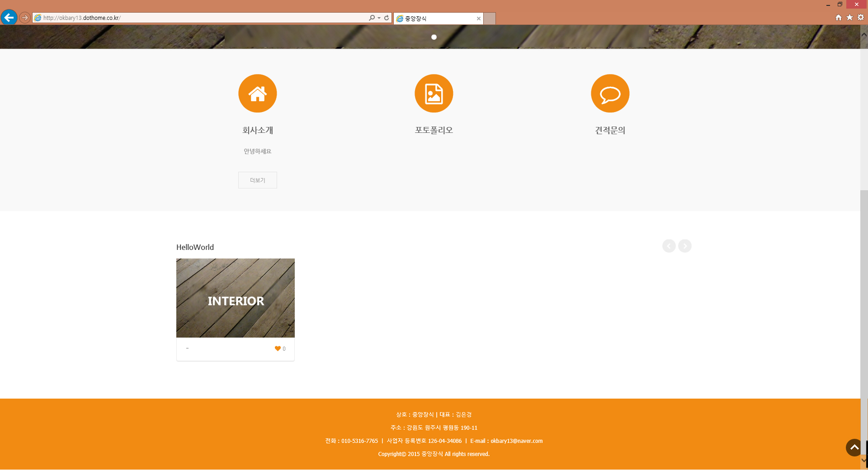Screen dimensions: 868x470
Task: Click the next carousel arrow in HelloWorld section
Action: [x=685, y=246]
